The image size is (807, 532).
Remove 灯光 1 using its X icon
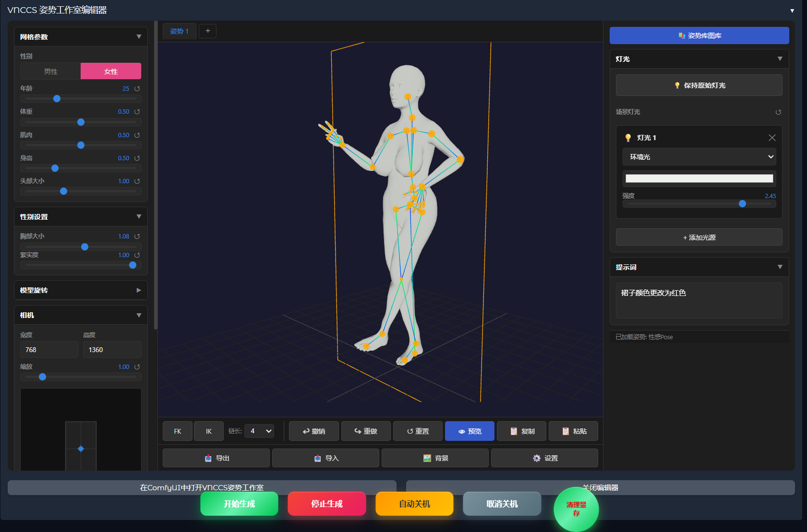(772, 138)
